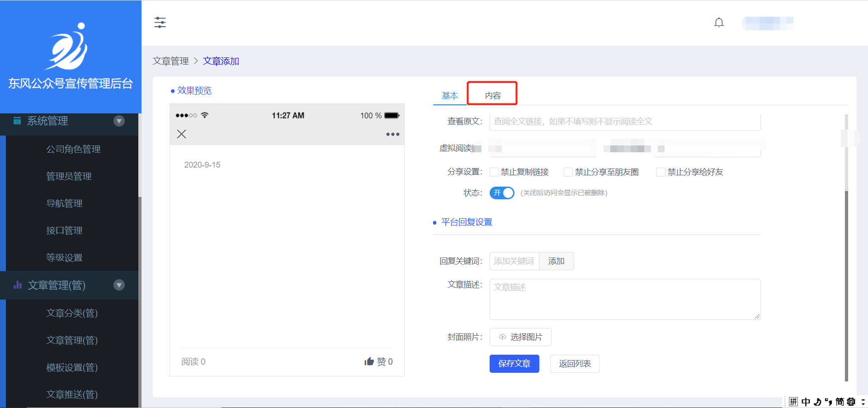Image resolution: width=868 pixels, height=408 pixels.
Task: Click the 添加关键词 input field
Action: click(x=514, y=261)
